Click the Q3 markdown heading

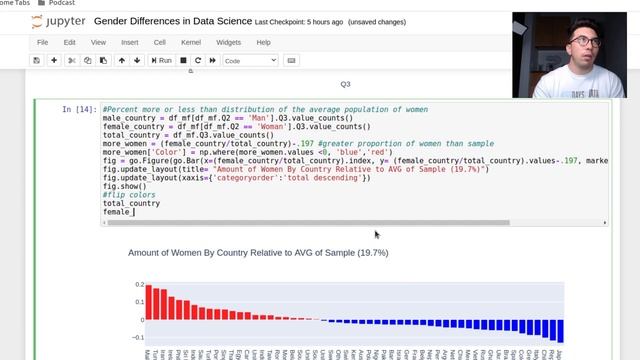point(345,84)
